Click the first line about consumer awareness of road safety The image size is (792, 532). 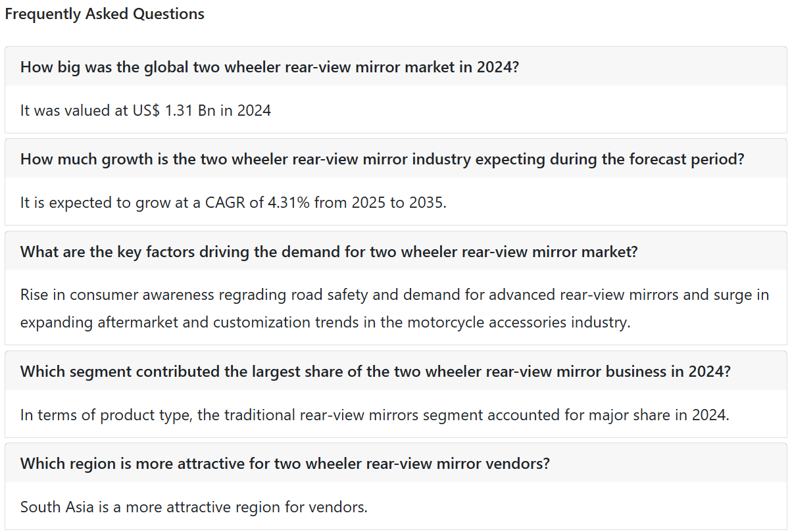pos(395,295)
